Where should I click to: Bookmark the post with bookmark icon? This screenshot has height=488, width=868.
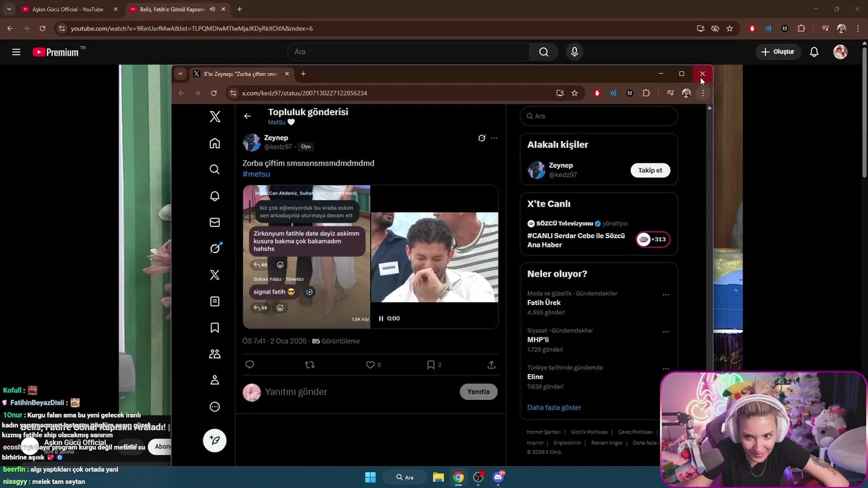point(431,365)
